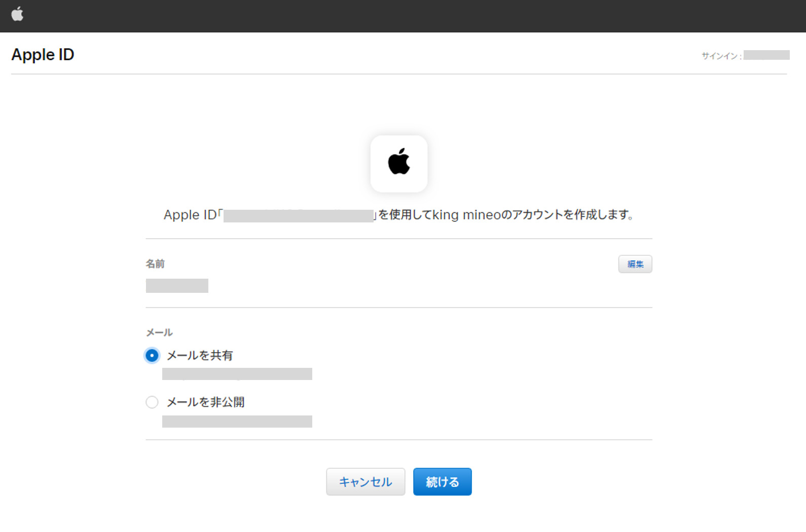806x532 pixels.
Task: Click the 編集 button next to 名前
Action: (x=635, y=264)
